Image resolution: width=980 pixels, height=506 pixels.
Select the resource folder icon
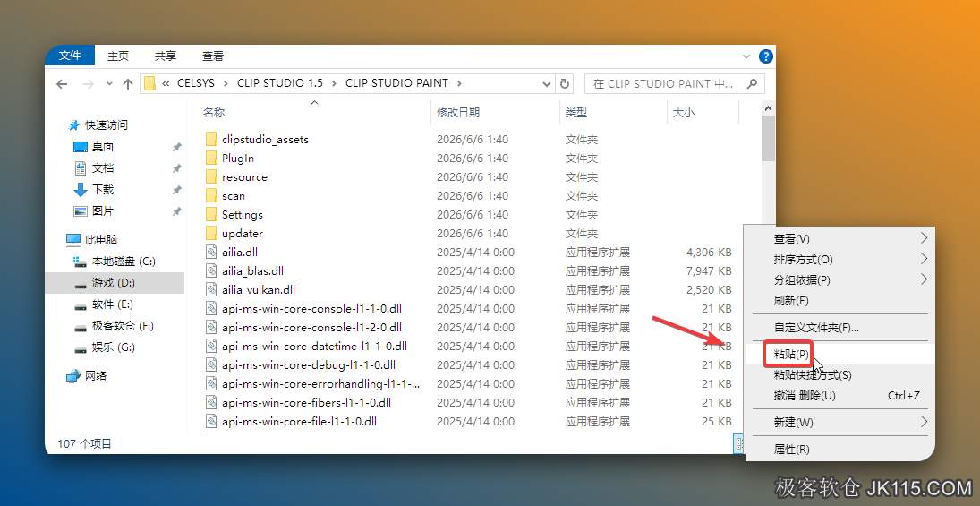pyautogui.click(x=211, y=176)
